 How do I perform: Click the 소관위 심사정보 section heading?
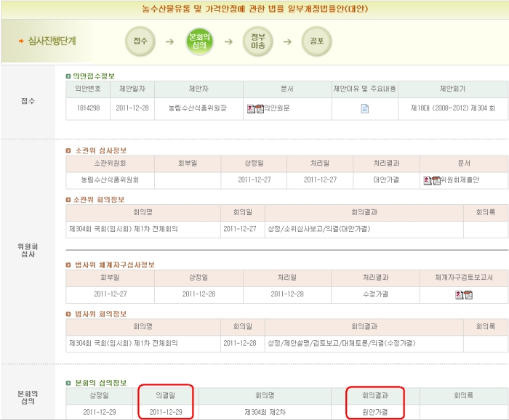click(x=100, y=151)
